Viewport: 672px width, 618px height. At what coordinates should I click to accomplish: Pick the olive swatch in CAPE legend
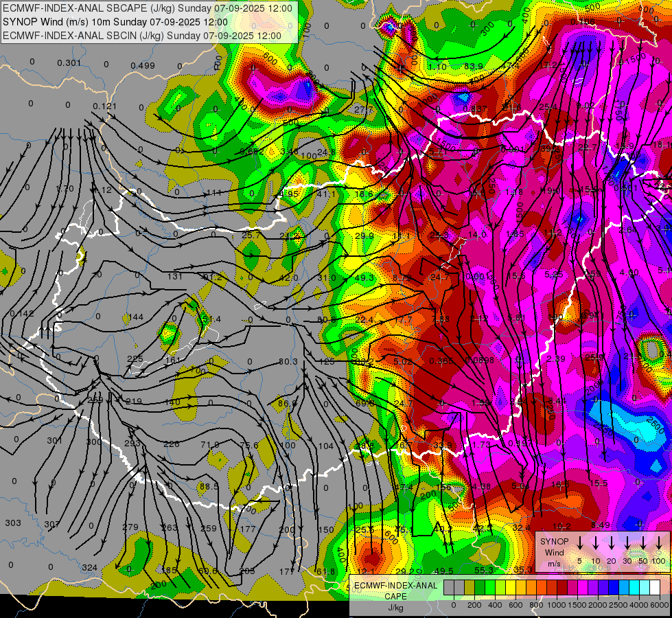470,588
